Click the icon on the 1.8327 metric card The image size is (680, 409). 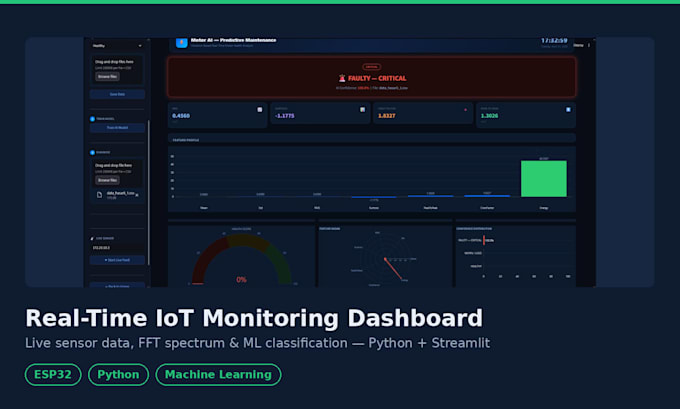(x=466, y=110)
